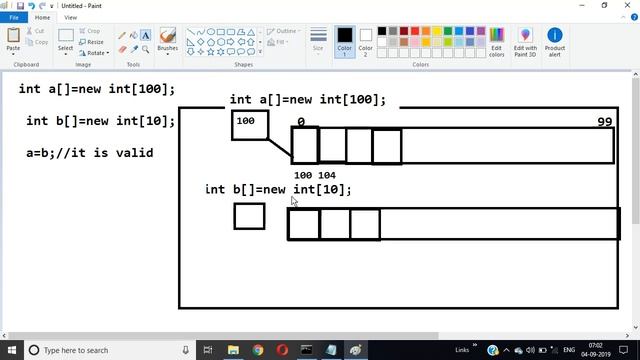Viewport: 640px width, 360px height.
Task: Click the Windows taskbar search box
Action: pos(109,350)
